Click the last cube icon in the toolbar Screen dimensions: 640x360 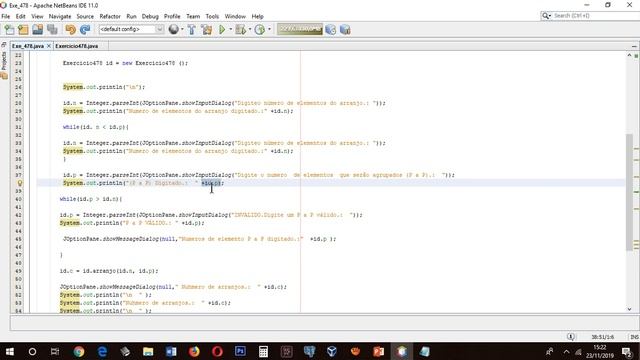tap(345, 29)
